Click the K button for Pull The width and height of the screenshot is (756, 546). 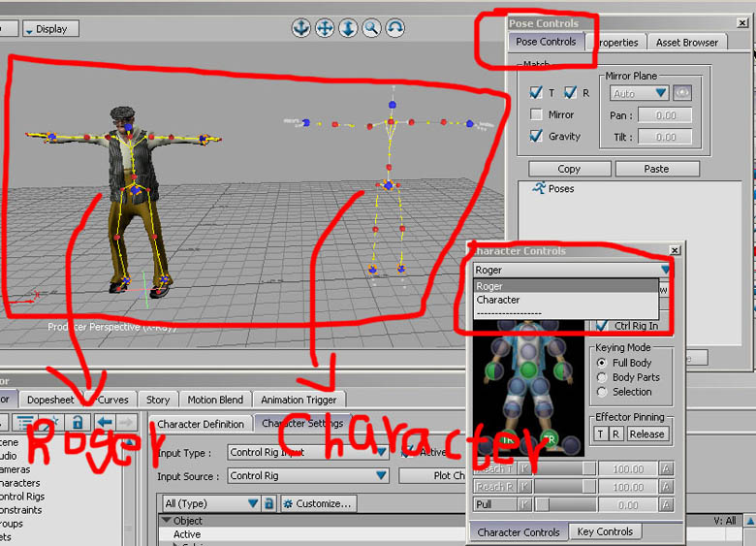(x=524, y=505)
